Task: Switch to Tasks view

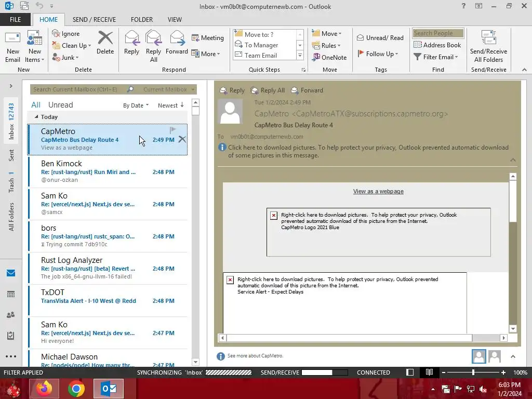Action: (11, 336)
